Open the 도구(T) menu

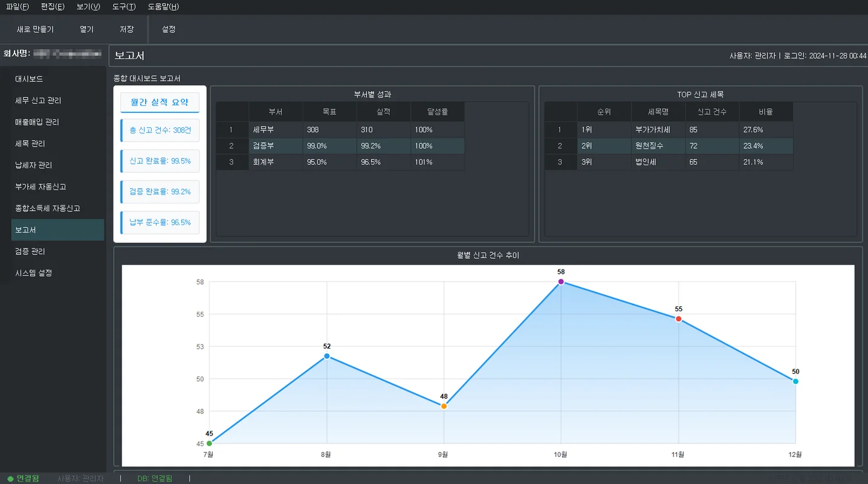pyautogui.click(x=124, y=7)
